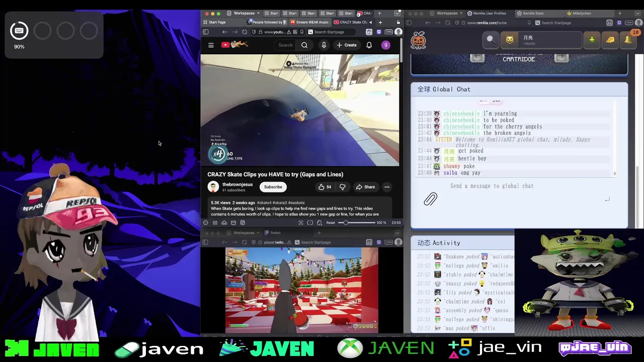Image resolution: width=644 pixels, height=362 pixels.
Task: Click the circular 90% gauge icon
Action: tap(19, 31)
